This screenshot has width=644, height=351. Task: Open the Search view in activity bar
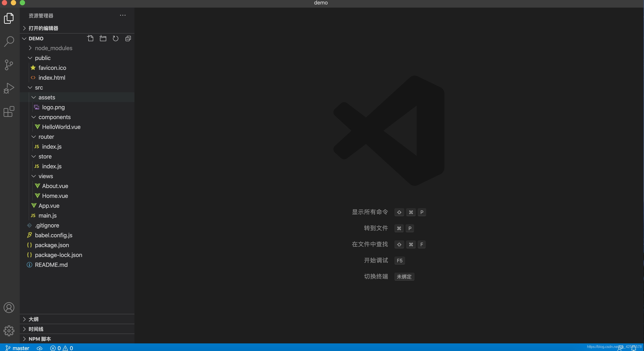(x=9, y=41)
